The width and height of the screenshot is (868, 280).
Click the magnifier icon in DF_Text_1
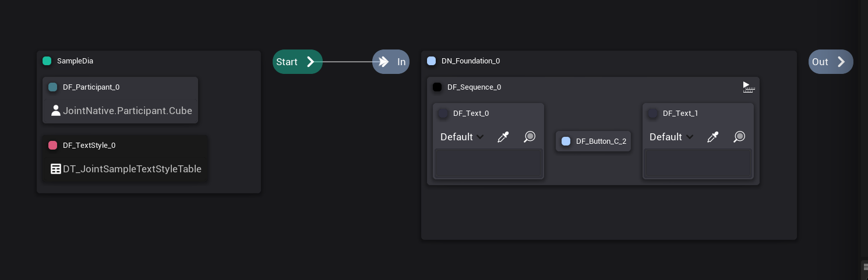tap(739, 137)
